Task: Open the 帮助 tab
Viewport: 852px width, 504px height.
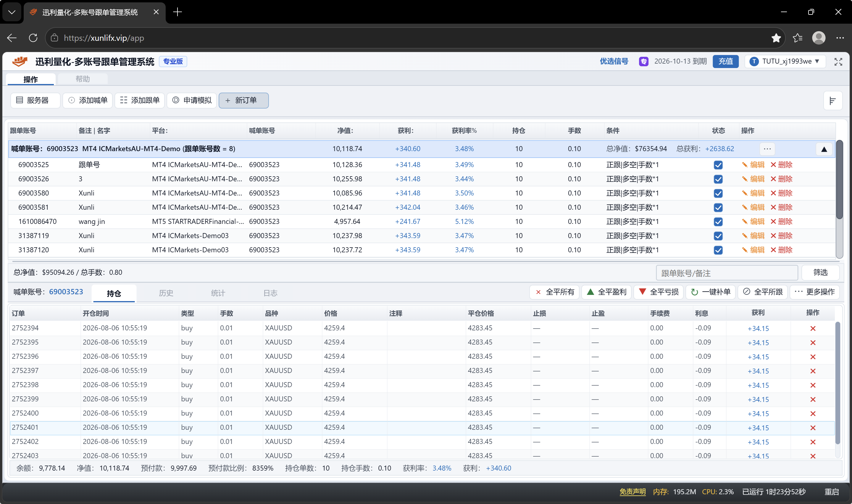Action: (x=83, y=79)
